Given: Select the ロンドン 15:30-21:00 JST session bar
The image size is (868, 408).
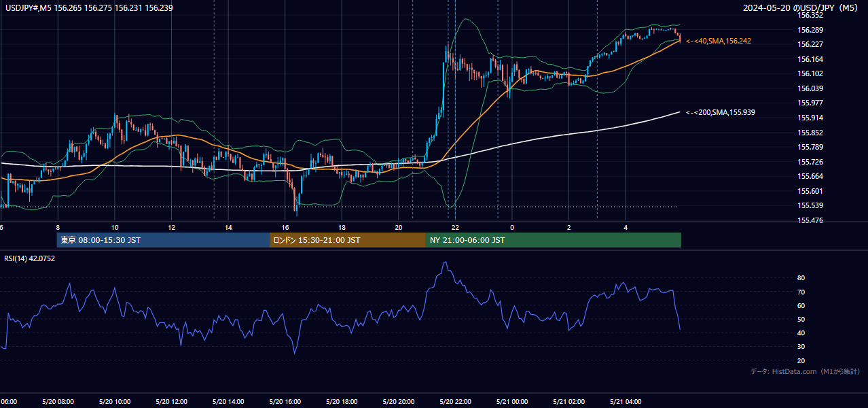Looking at the screenshot, I should [x=348, y=240].
